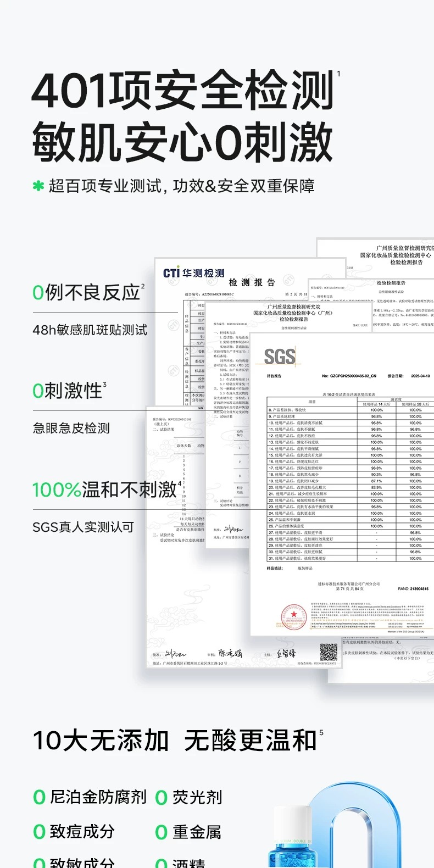
Task: Click the 使用样品 28 天后 column header
Action: (x=415, y=404)
